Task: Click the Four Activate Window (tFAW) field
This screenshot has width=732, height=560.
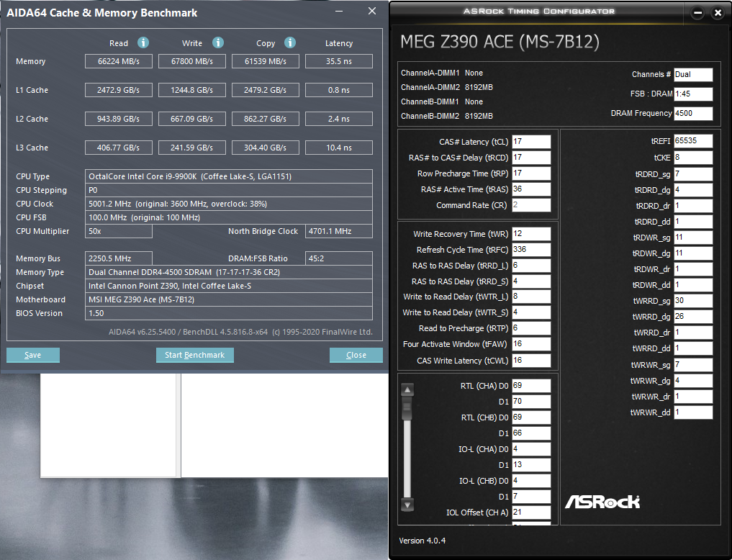Action: 531,344
